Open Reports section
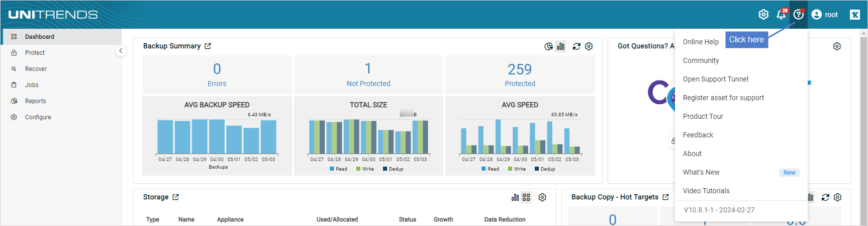The width and height of the screenshot is (868, 226). point(61,101)
